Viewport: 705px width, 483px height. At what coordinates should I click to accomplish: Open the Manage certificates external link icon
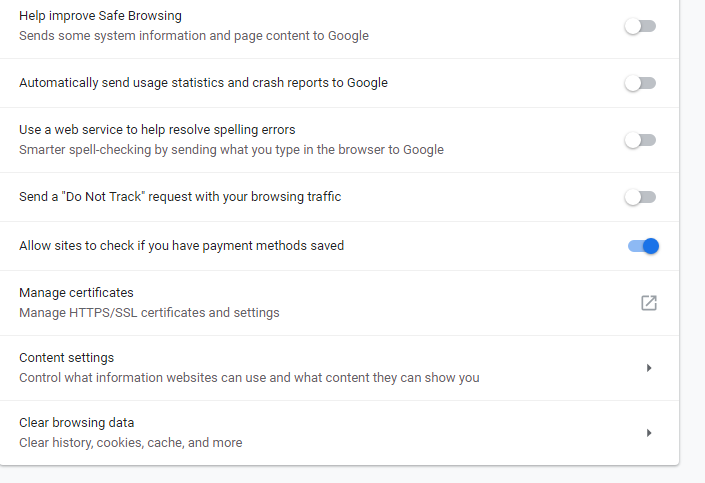649,303
